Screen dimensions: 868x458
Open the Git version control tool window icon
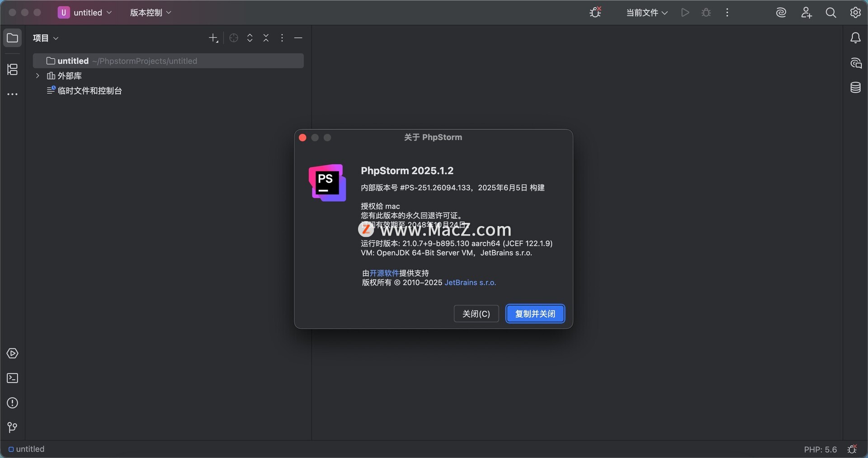tap(12, 427)
